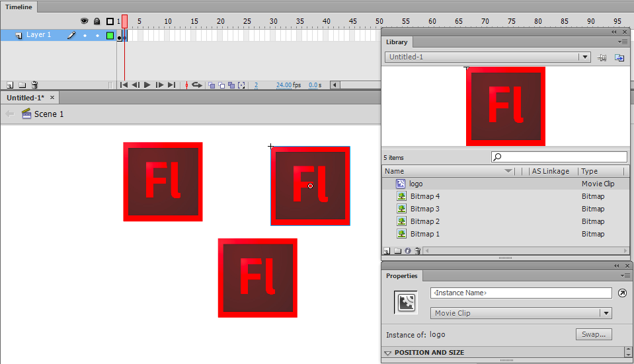The image size is (634, 364).
Task: Toggle the show/hide all layers eye icon
Action: tap(85, 21)
